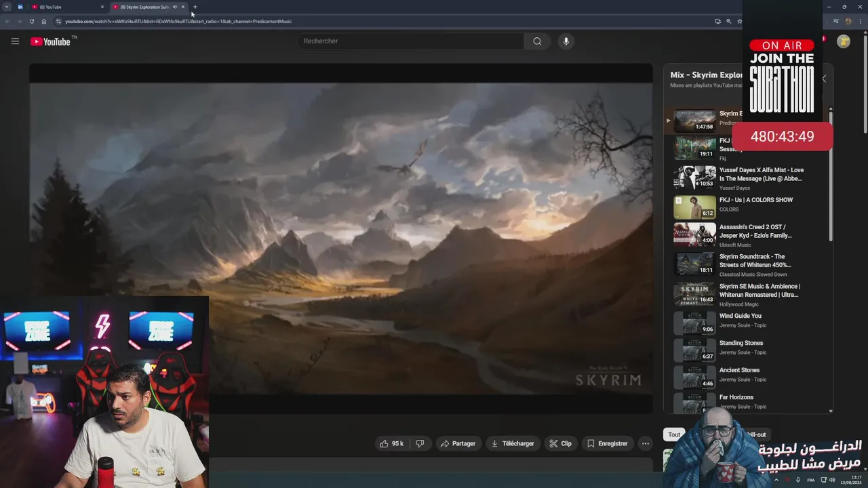Open the more actions three-dot menu
This screenshot has width=868, height=488.
click(646, 443)
